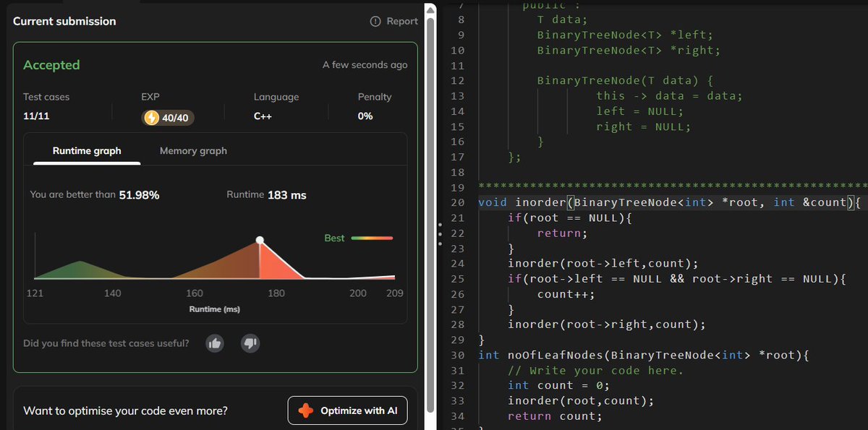Click the Best gradient color bar

point(372,238)
